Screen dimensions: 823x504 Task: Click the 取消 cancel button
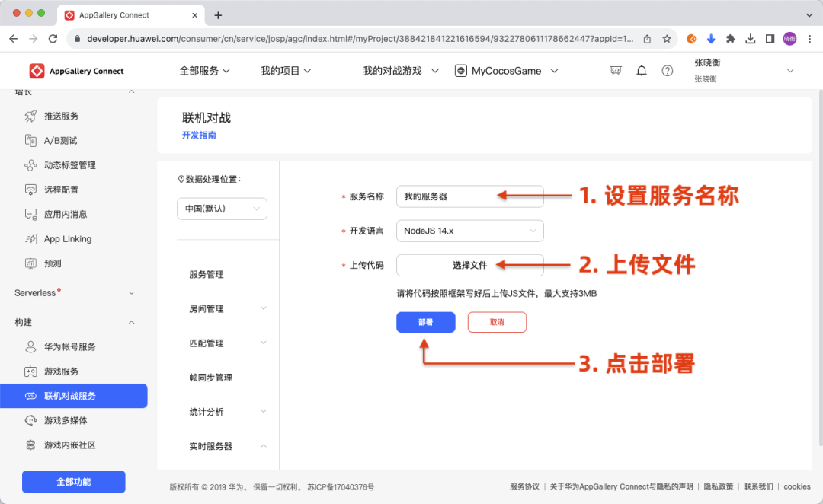(x=497, y=322)
